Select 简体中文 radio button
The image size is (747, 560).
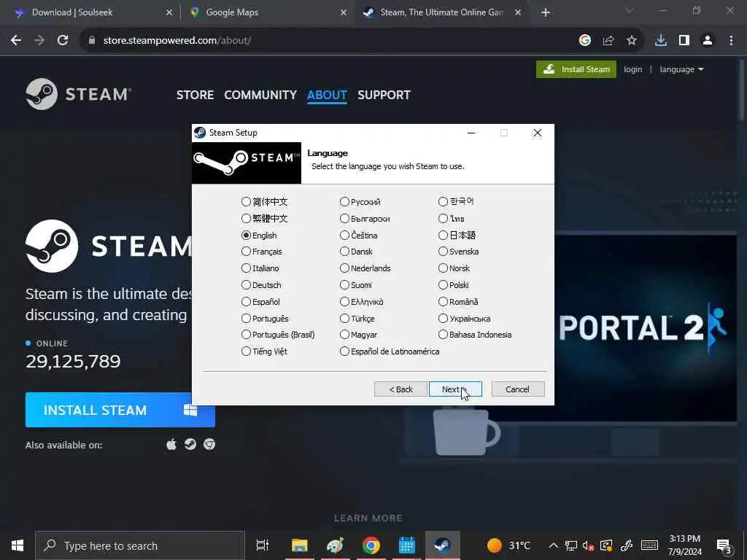(246, 202)
